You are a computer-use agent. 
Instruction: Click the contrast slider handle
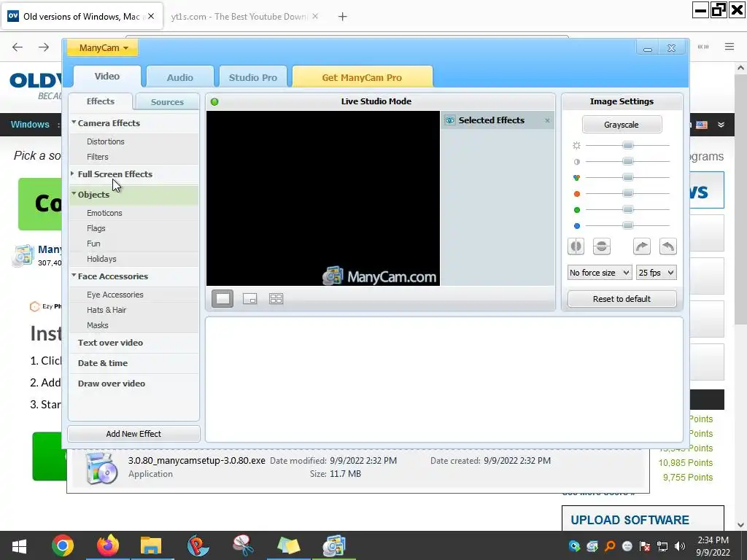click(628, 161)
